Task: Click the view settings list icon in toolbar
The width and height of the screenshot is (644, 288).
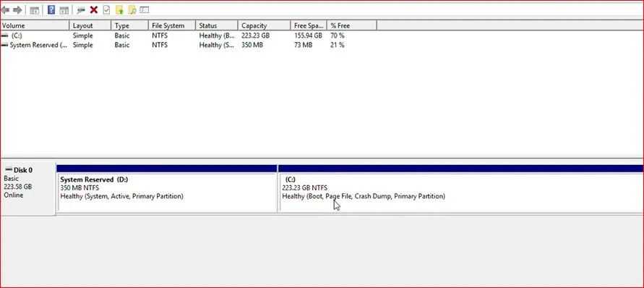Action: coord(144,10)
